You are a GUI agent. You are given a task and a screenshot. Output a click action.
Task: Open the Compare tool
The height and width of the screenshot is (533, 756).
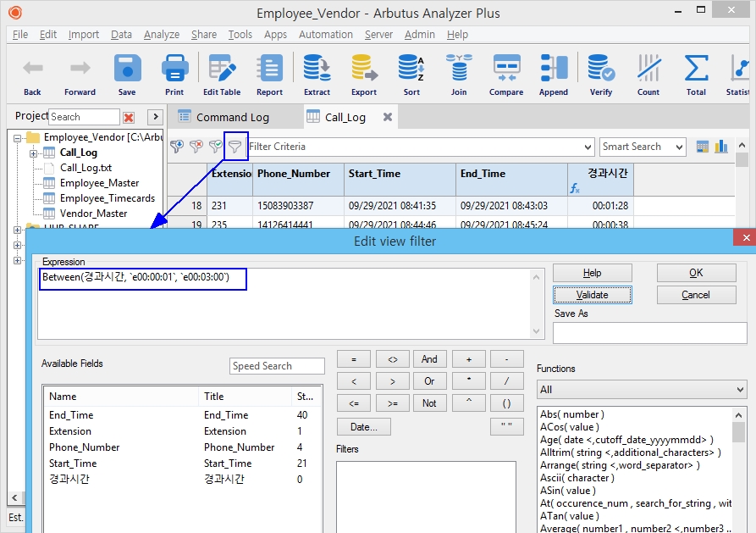(506, 75)
